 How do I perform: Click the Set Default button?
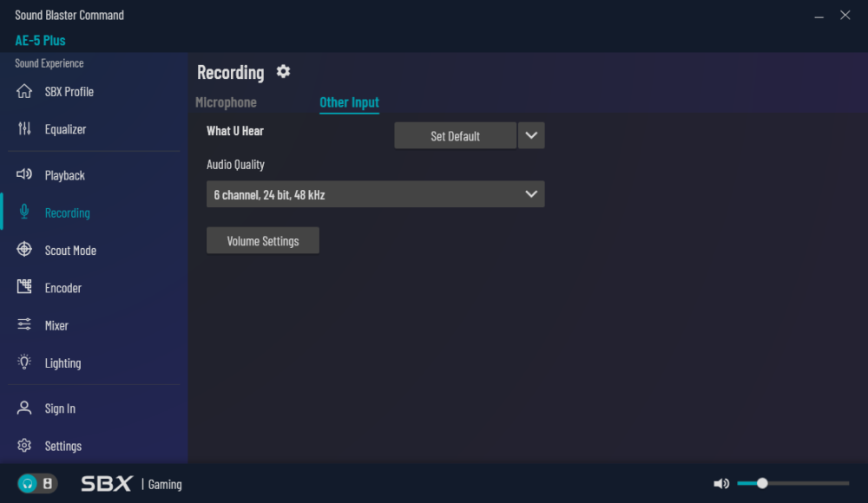pos(455,135)
